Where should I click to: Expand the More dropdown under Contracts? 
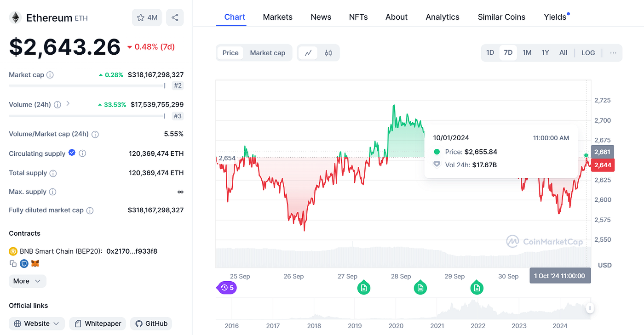(x=27, y=281)
